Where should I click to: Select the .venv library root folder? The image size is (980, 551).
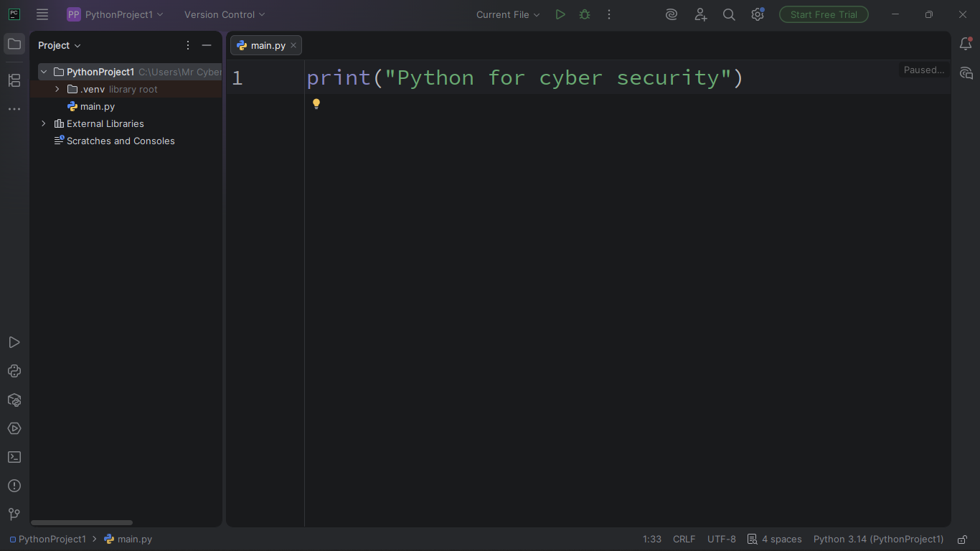126,89
